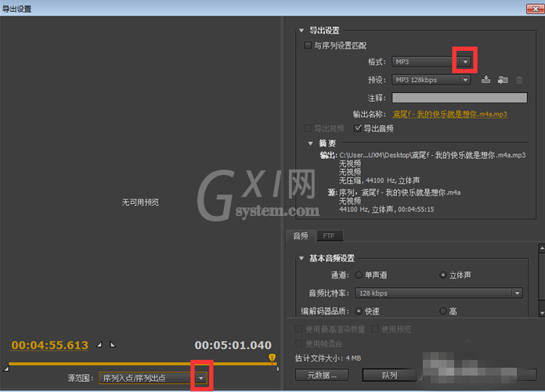
Task: Toggle Use Maximum Render Quality checkbox
Action: (298, 329)
